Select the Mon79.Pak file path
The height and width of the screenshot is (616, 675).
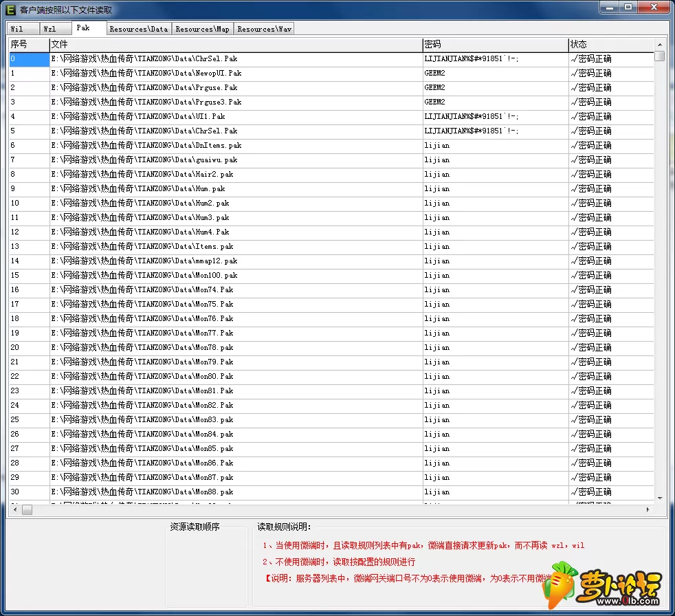pyautogui.click(x=142, y=362)
